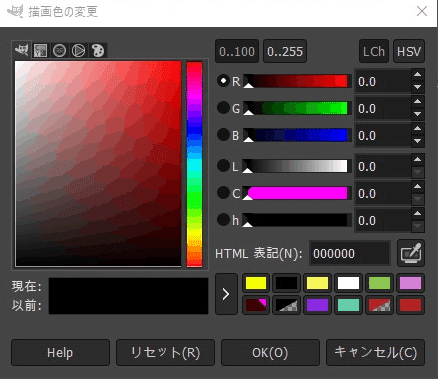Open the Watercolor selector tab
This screenshot has width=438, height=379.
click(x=59, y=51)
